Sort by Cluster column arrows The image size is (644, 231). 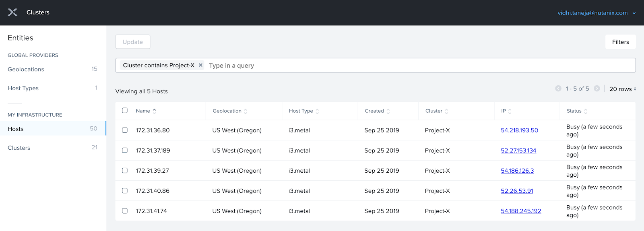pyautogui.click(x=446, y=111)
